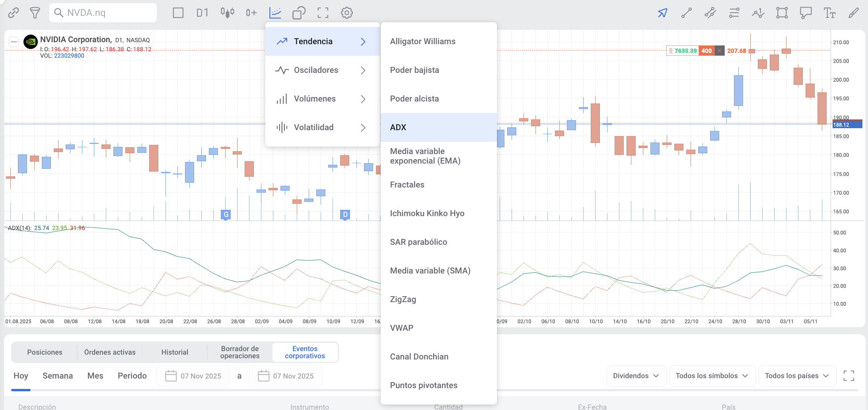Click the NVDA.nq symbol search field
This screenshot has height=410, width=868.
[103, 13]
